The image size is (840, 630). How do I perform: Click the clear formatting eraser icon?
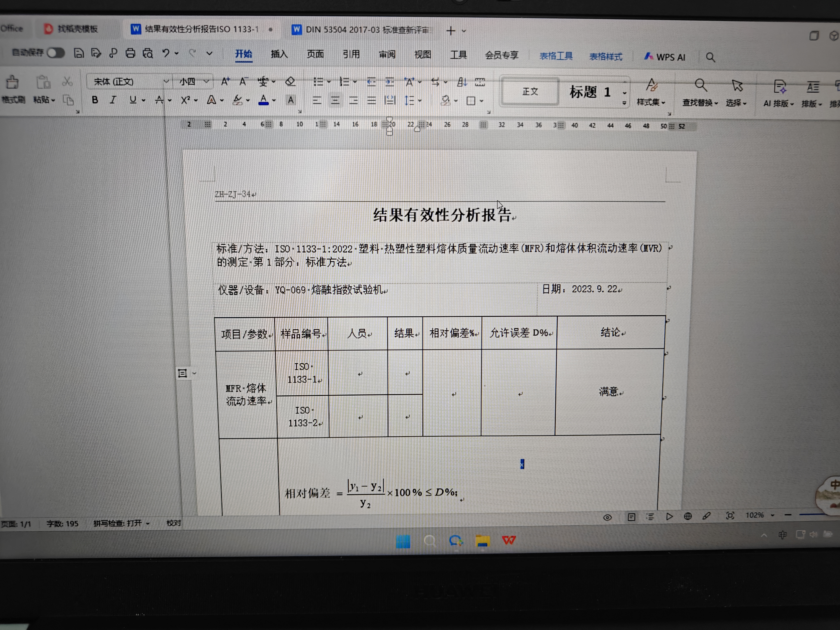point(290,81)
